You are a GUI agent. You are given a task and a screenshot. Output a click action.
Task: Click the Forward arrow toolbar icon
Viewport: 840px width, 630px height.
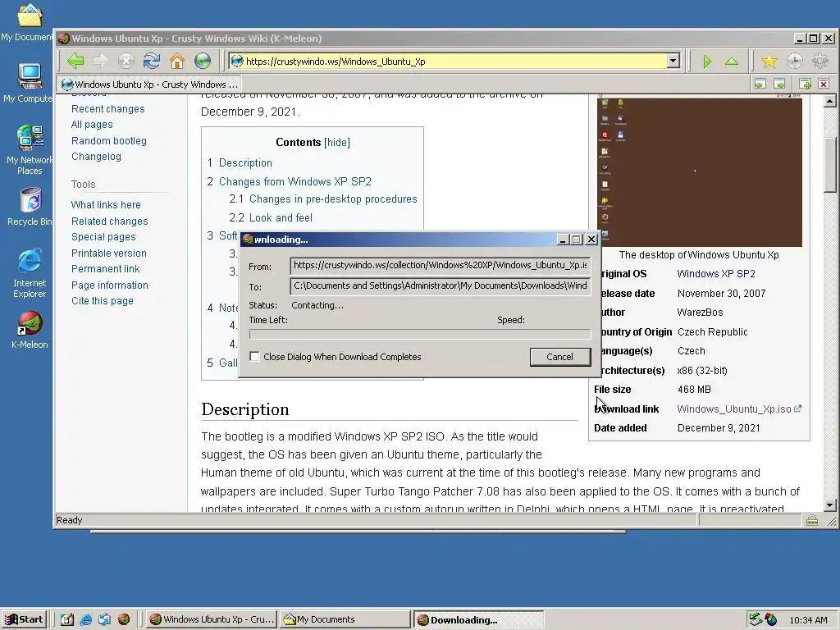point(100,61)
